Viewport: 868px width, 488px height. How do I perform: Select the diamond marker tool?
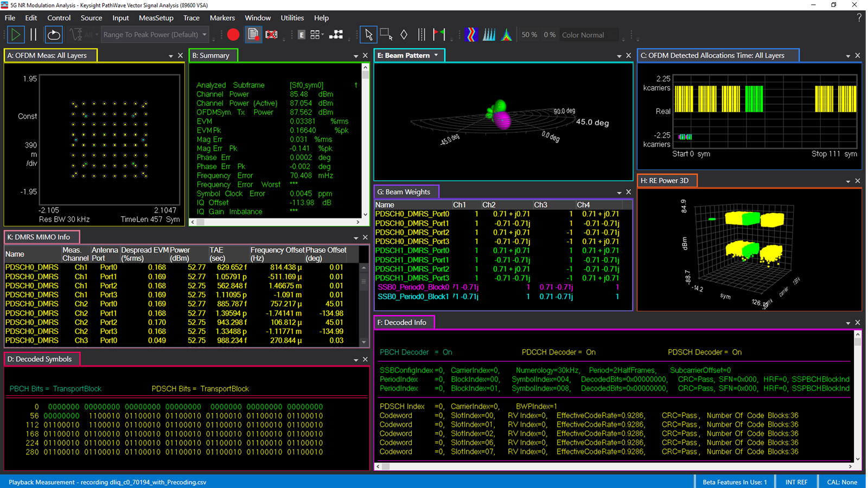[404, 34]
